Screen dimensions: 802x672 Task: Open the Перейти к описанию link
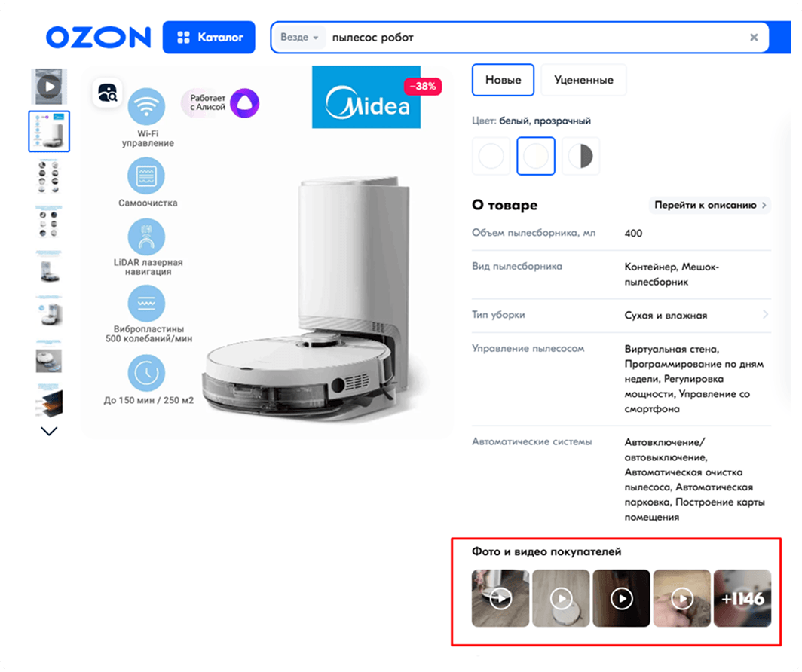(x=710, y=205)
